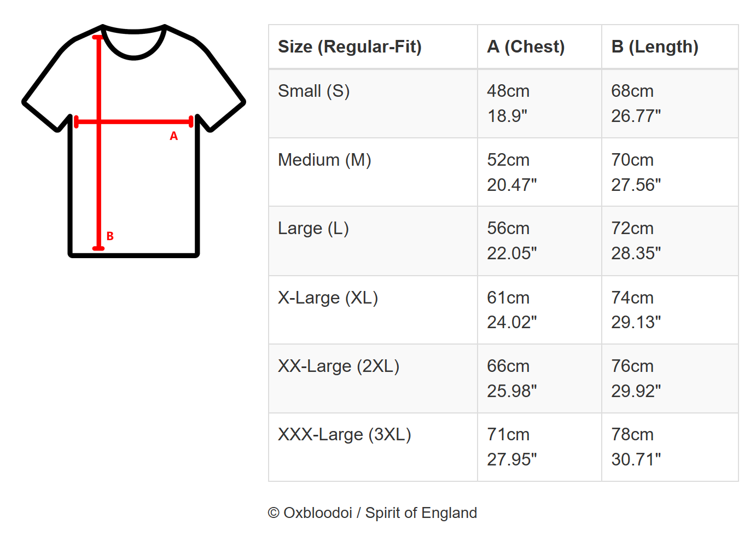This screenshot has height=536, width=756.
Task: Click the XX-Large (2XL) size row label
Action: point(338,366)
